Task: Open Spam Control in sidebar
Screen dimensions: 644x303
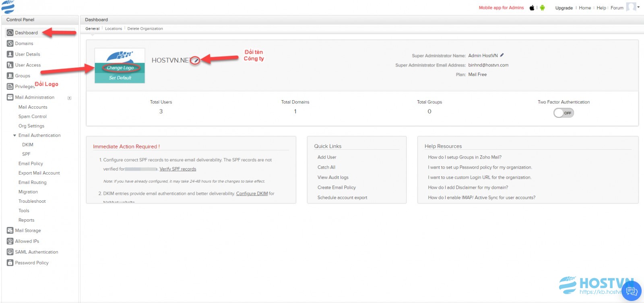Action: [x=33, y=117]
